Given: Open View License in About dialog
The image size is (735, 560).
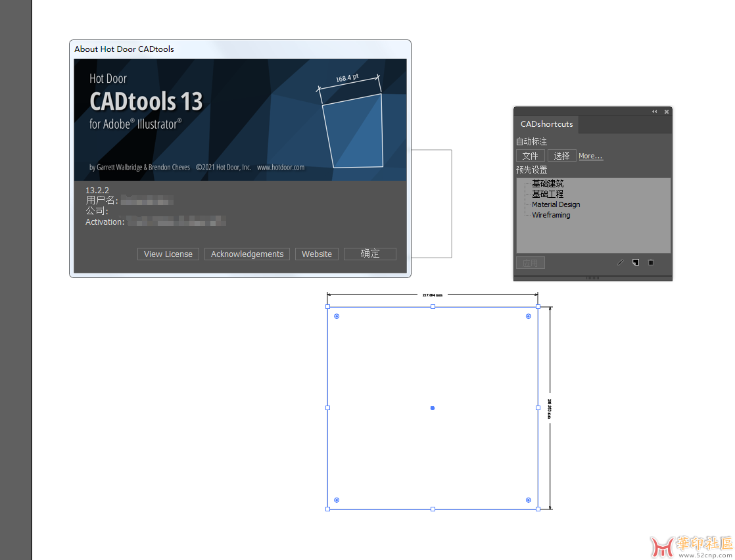Looking at the screenshot, I should [x=168, y=254].
